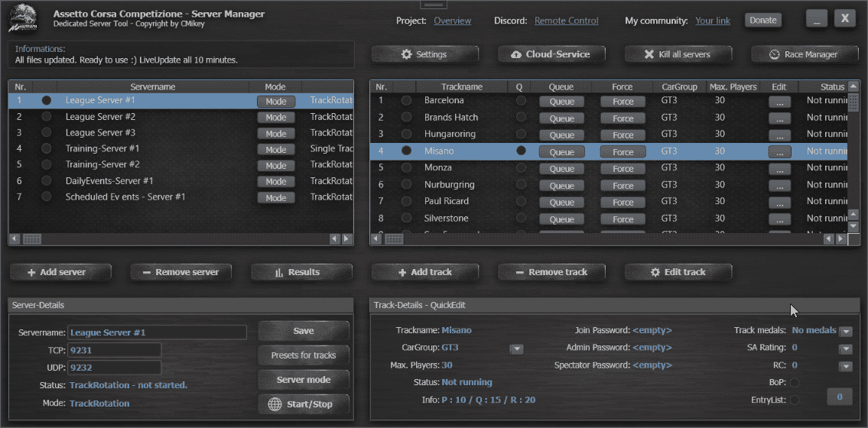Viewport: 868px width, 428px height.
Task: Open the Results view
Action: click(x=301, y=272)
